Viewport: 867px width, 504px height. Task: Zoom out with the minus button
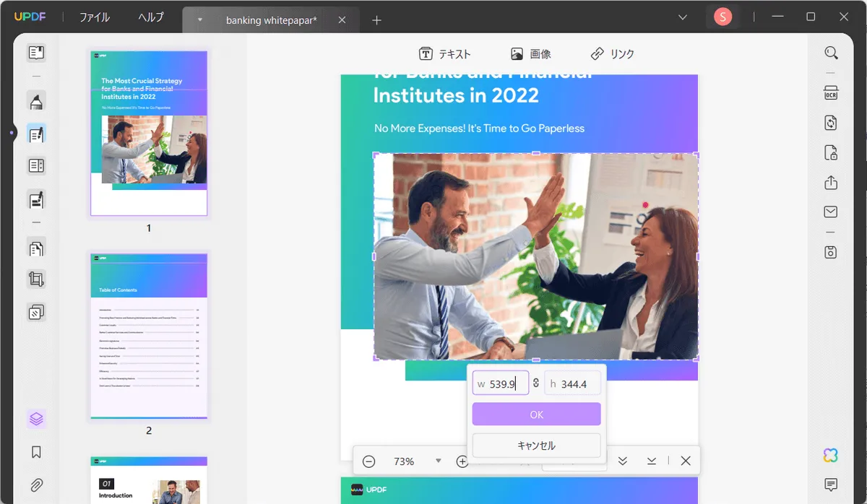[368, 461]
